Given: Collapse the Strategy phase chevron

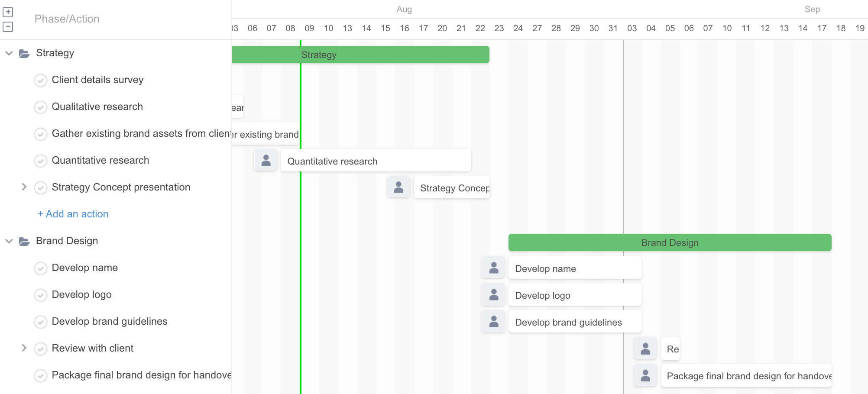Looking at the screenshot, I should pyautogui.click(x=8, y=53).
